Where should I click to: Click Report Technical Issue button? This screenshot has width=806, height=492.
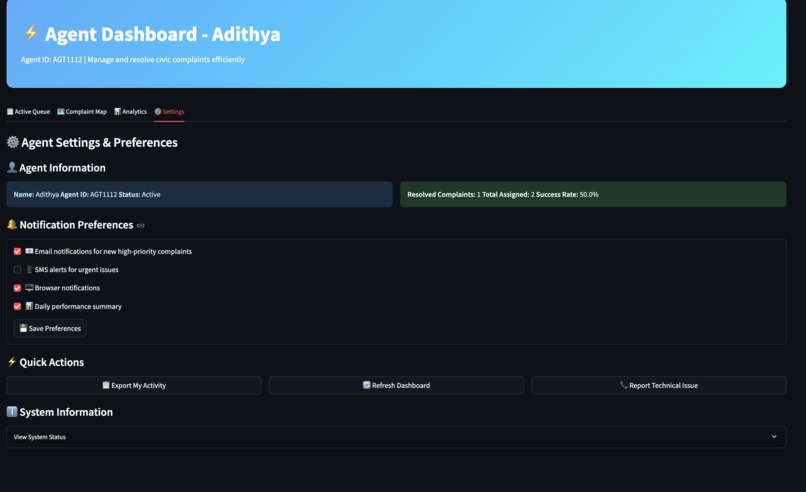658,386
